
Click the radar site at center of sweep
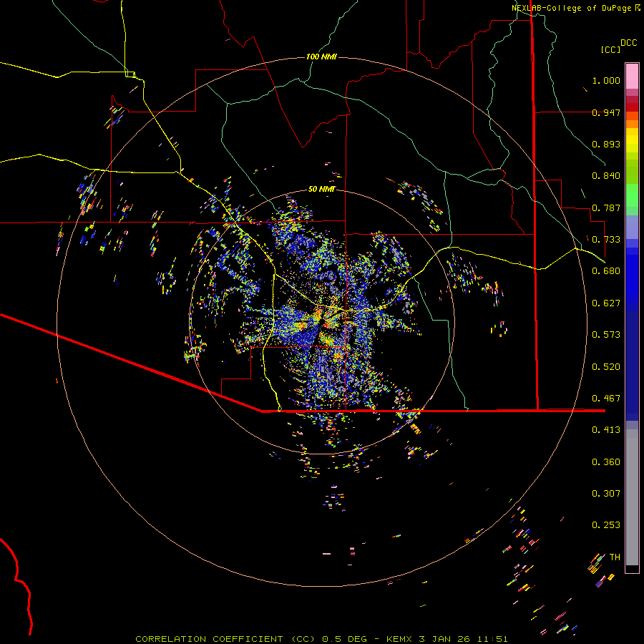[321, 321]
